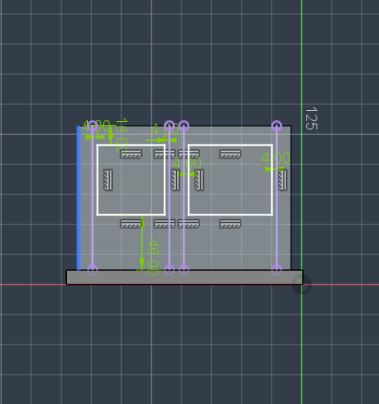This screenshot has height=404, width=379.
Task: Click the 4.00 dimension between the two rectangles
Action: [x=187, y=164]
